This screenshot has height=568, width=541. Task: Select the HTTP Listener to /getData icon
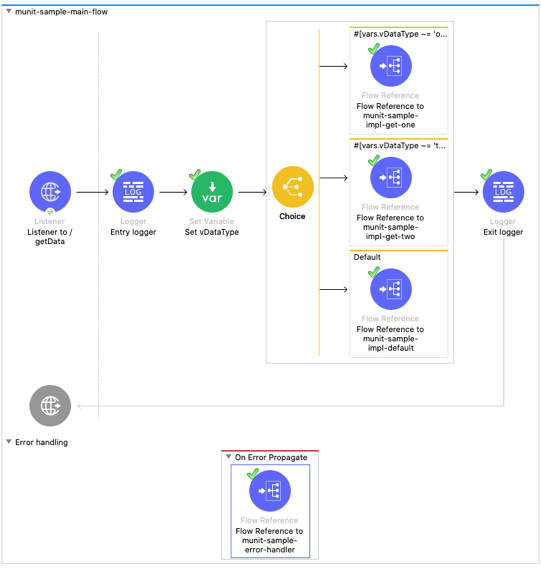coord(50,192)
